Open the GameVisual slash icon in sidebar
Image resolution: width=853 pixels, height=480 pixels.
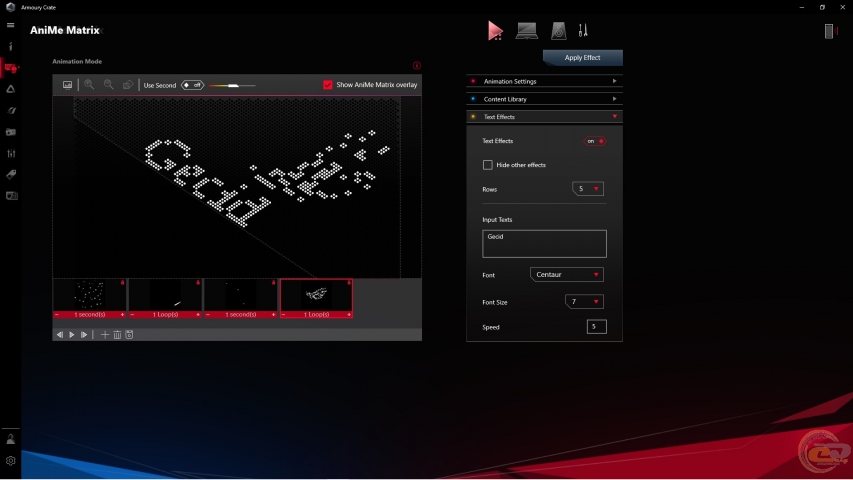pyautogui.click(x=10, y=110)
